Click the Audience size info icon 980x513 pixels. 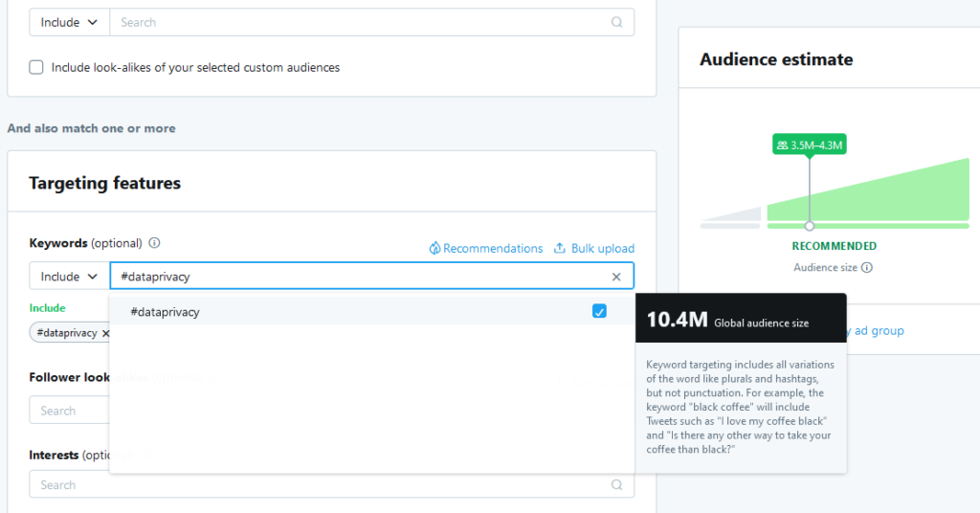pos(867,267)
